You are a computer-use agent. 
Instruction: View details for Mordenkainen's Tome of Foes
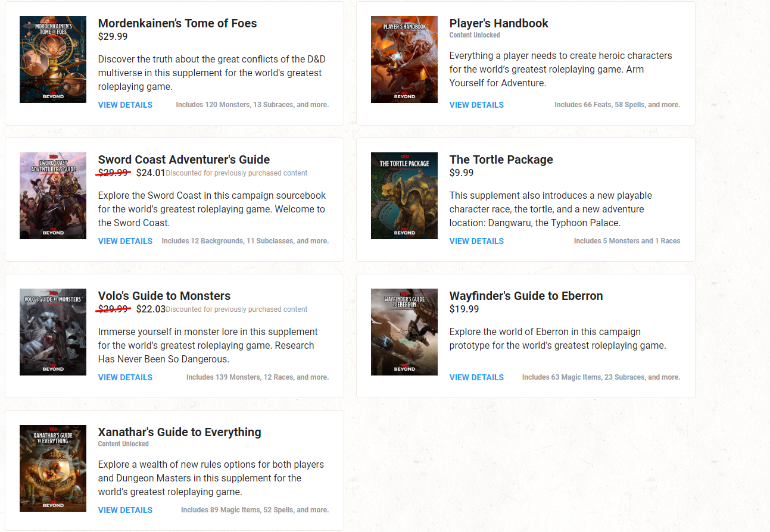pos(125,105)
